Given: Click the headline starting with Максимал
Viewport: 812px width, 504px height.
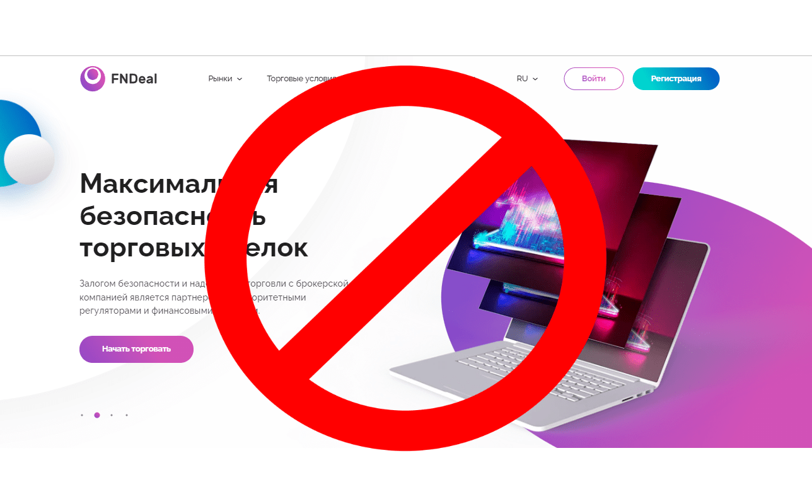Looking at the screenshot, I should [x=194, y=215].
